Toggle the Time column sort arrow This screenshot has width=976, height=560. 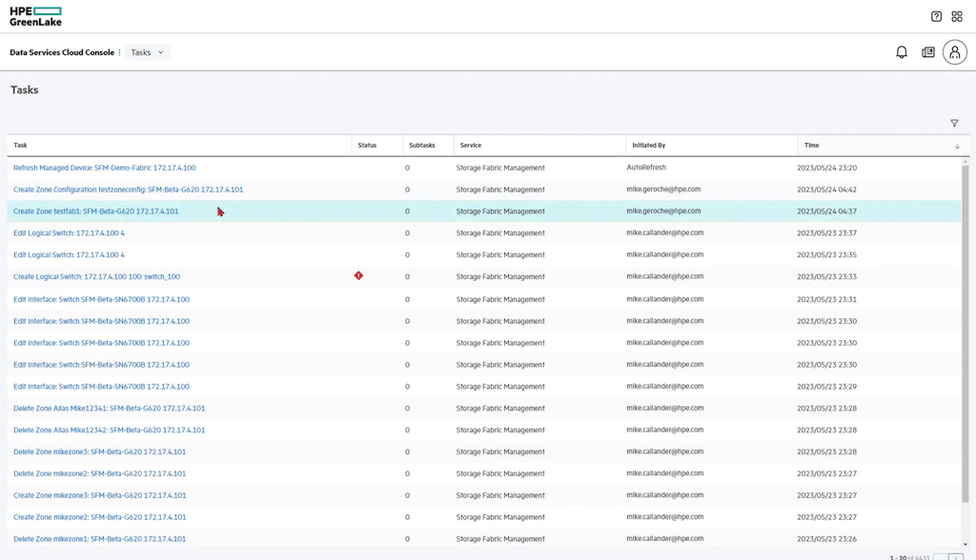[x=957, y=147]
